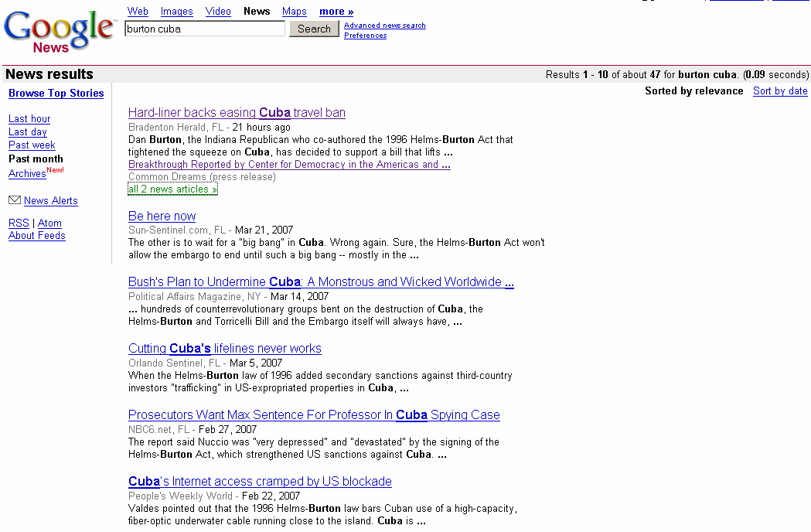Open 'Prosecutors Want Max Sentence For Professor' article
Viewport: 811px width, 532px height.
coord(314,414)
